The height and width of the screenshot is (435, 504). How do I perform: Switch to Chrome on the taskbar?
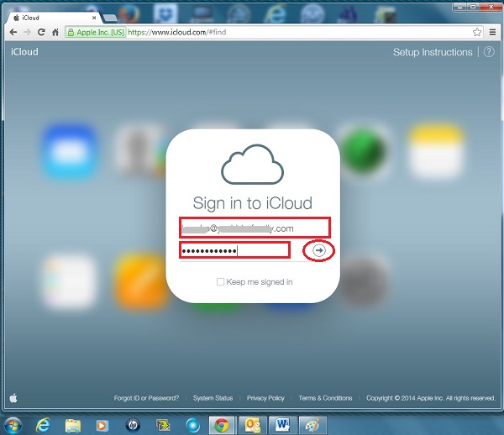222,426
